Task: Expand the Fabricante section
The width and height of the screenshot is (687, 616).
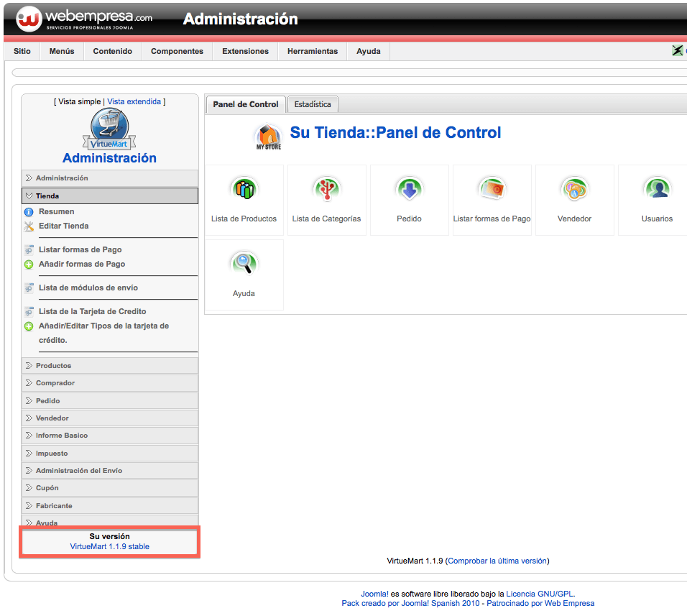Action: click(109, 505)
